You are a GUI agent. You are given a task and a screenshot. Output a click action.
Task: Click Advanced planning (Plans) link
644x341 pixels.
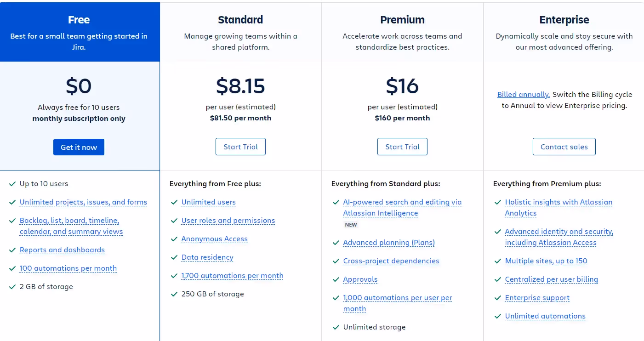click(389, 242)
